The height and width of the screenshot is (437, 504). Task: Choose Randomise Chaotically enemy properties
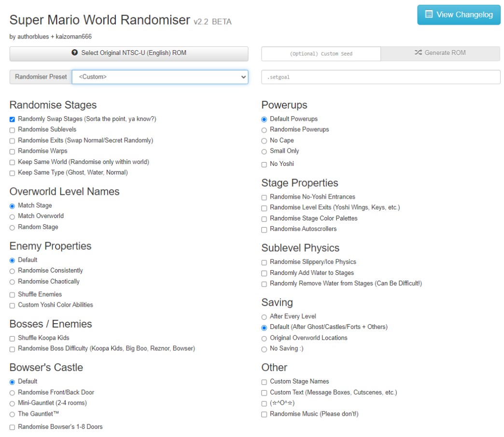[x=13, y=282]
